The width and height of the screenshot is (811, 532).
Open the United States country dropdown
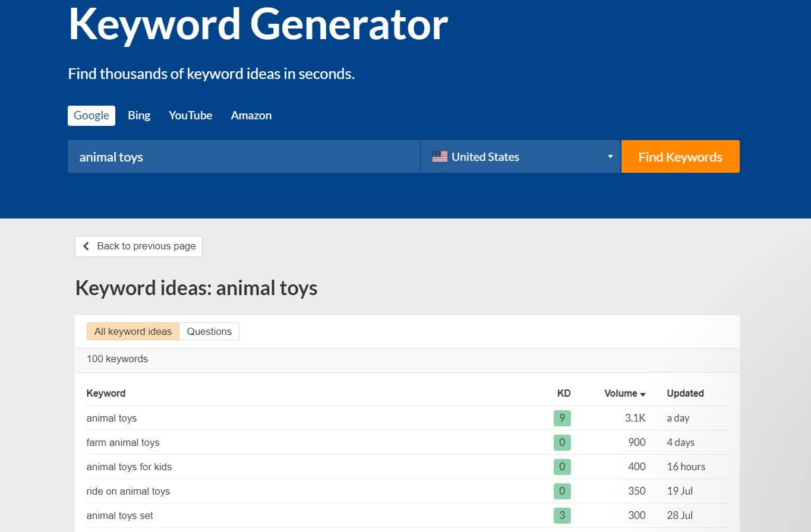click(520, 157)
